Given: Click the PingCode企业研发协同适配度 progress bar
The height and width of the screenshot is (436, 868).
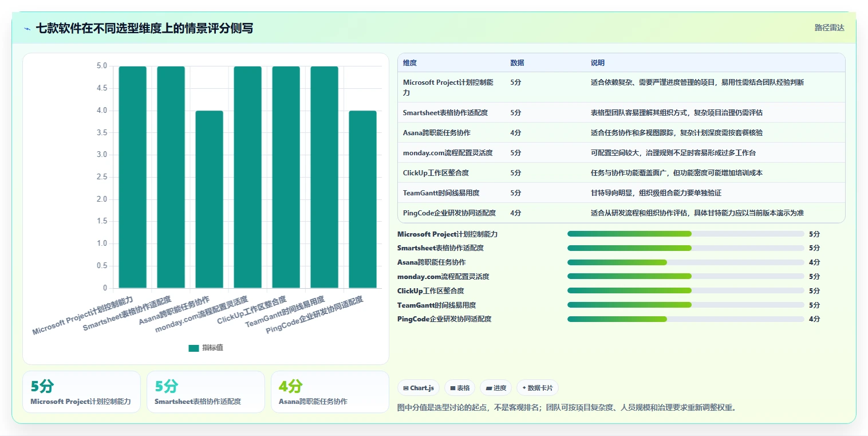Looking at the screenshot, I should click(686, 319).
